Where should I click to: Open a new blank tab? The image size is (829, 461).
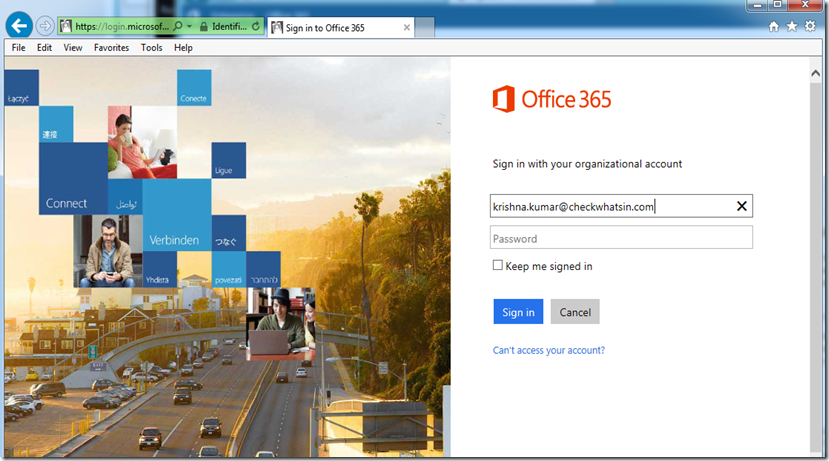coord(425,27)
